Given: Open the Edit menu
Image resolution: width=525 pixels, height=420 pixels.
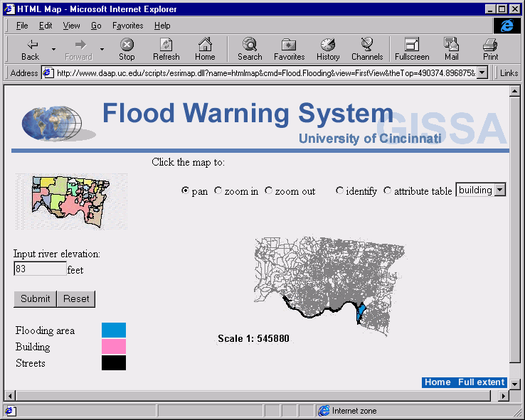Looking at the screenshot, I should point(46,26).
